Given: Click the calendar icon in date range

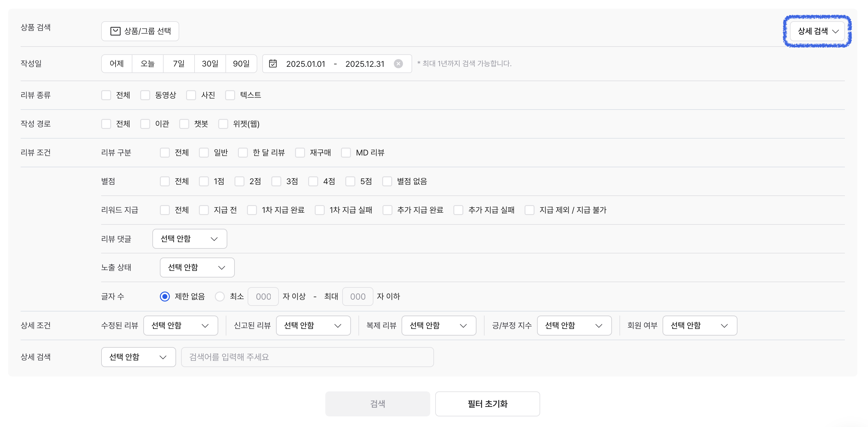Looking at the screenshot, I should click(273, 64).
